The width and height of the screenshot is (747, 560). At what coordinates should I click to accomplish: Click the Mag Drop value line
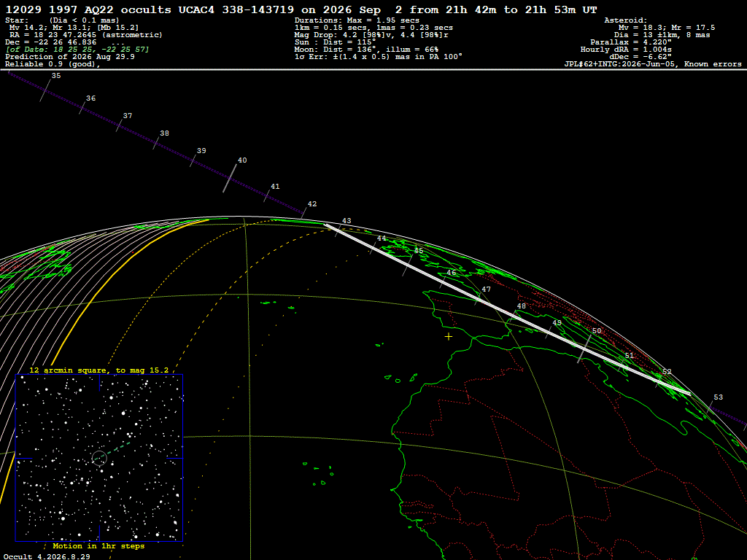[x=371, y=35]
